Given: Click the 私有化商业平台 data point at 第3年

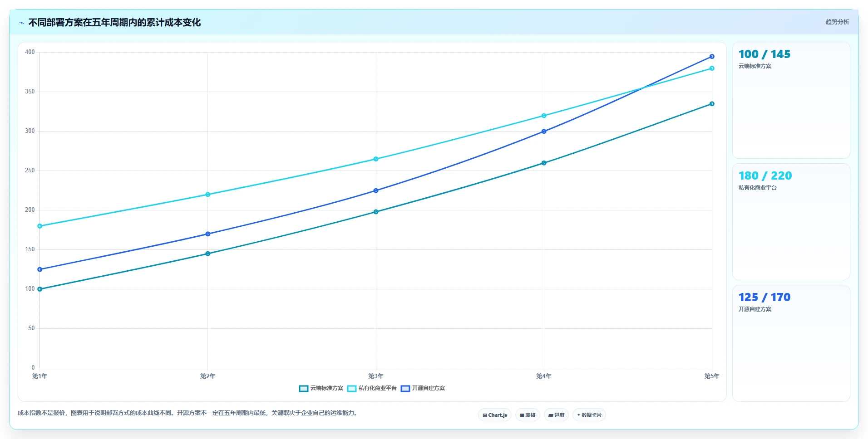Looking at the screenshot, I should 376,159.
